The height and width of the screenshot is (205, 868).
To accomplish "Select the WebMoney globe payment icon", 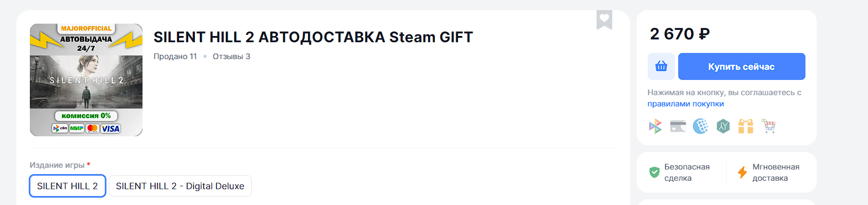I will (x=700, y=126).
